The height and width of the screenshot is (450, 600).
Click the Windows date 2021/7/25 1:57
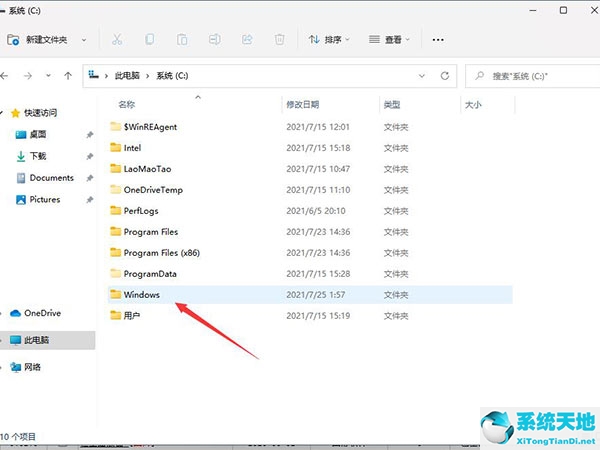click(316, 295)
